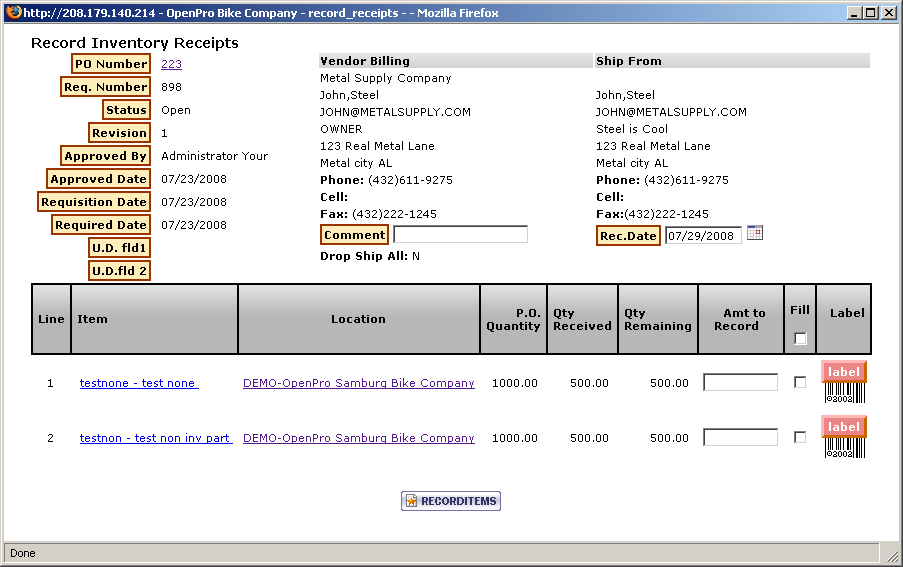Viewport: 903px width, 567px height.
Task: Open PO Number 223 link
Action: (x=171, y=64)
